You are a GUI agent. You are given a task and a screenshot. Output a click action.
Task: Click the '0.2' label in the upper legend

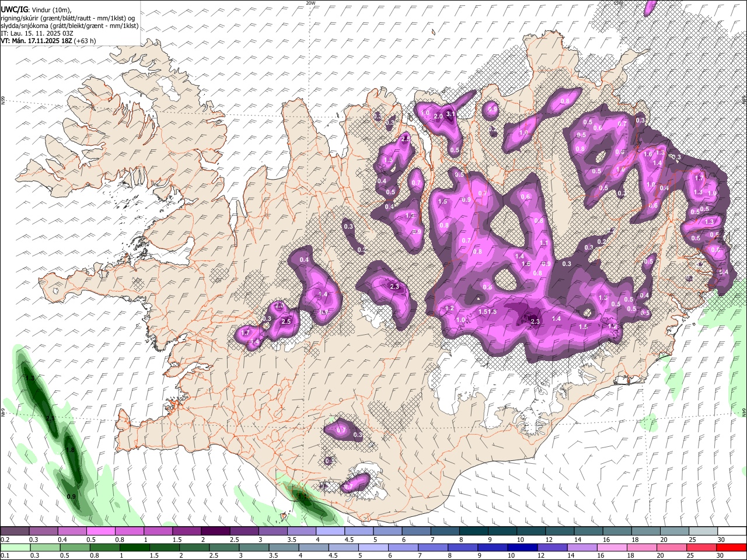[x=5, y=540]
